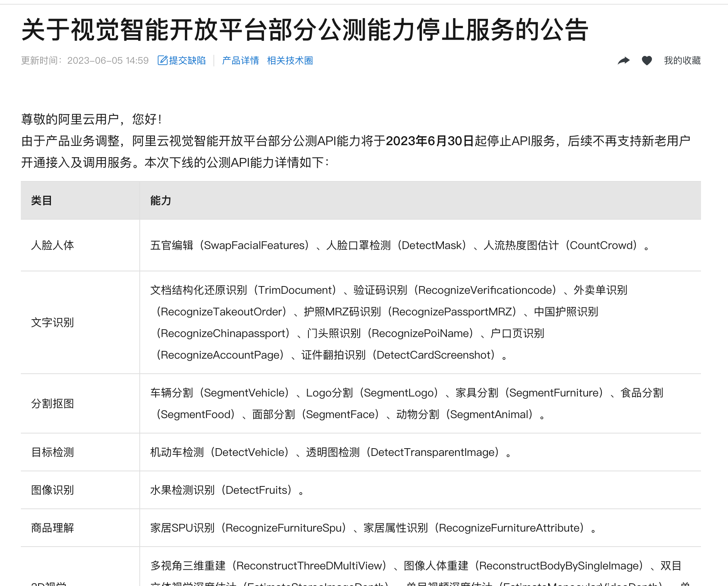Open the 提交缺陷 link
Screen dimensions: 728x586
click(x=187, y=61)
